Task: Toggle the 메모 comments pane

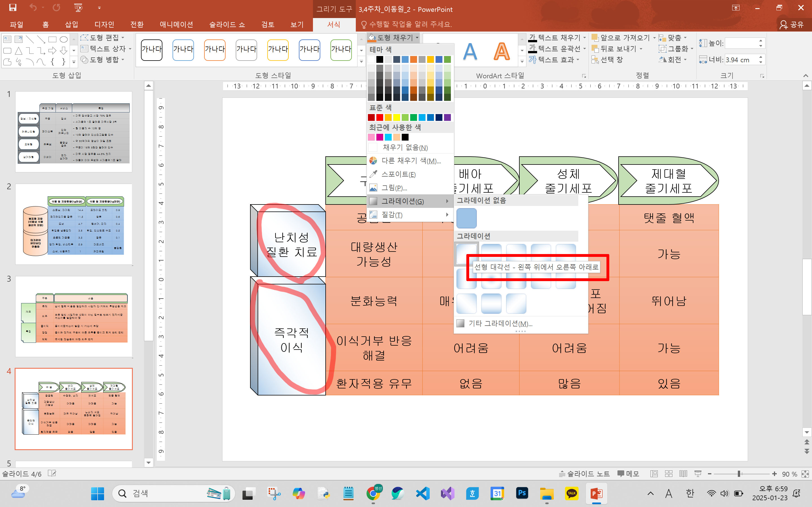Action: tap(628, 474)
